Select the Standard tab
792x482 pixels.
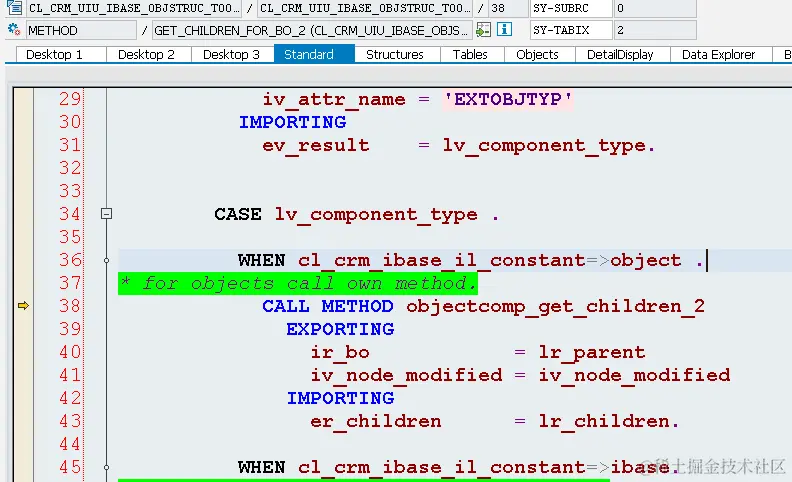pyautogui.click(x=314, y=54)
